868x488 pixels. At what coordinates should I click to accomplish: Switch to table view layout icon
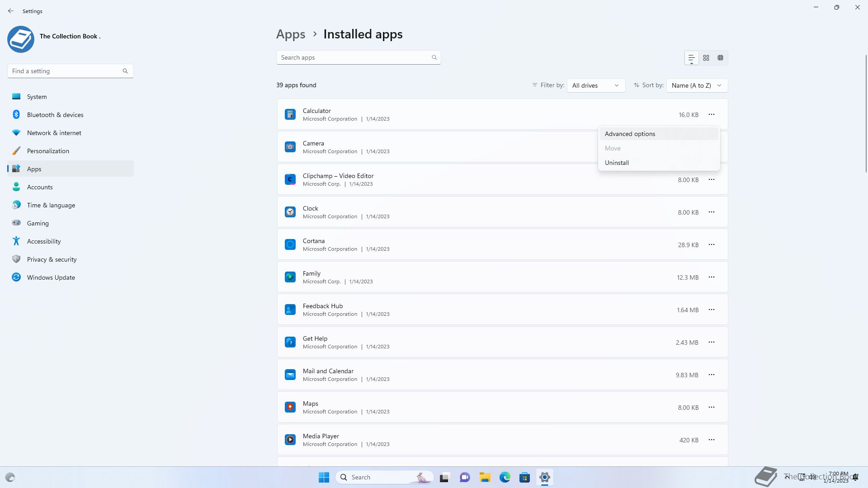[721, 58]
